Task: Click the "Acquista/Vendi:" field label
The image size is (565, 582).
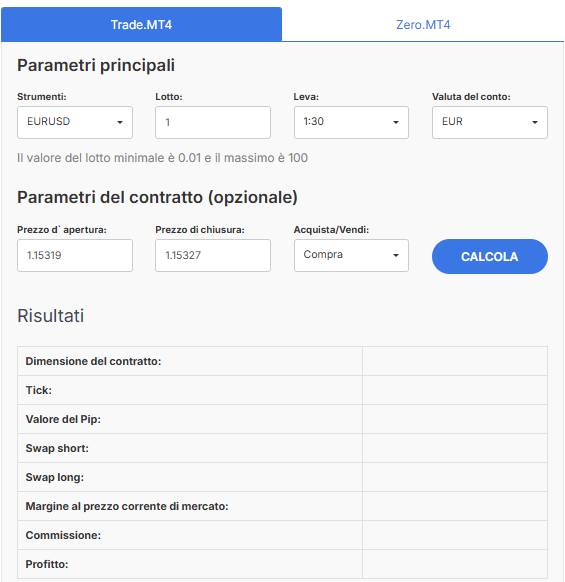Action: (x=331, y=230)
